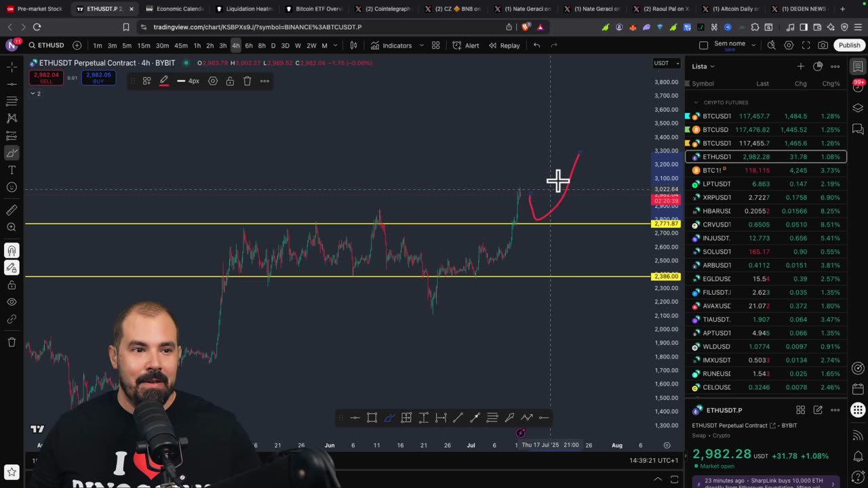Open the trend line tools

(12, 84)
